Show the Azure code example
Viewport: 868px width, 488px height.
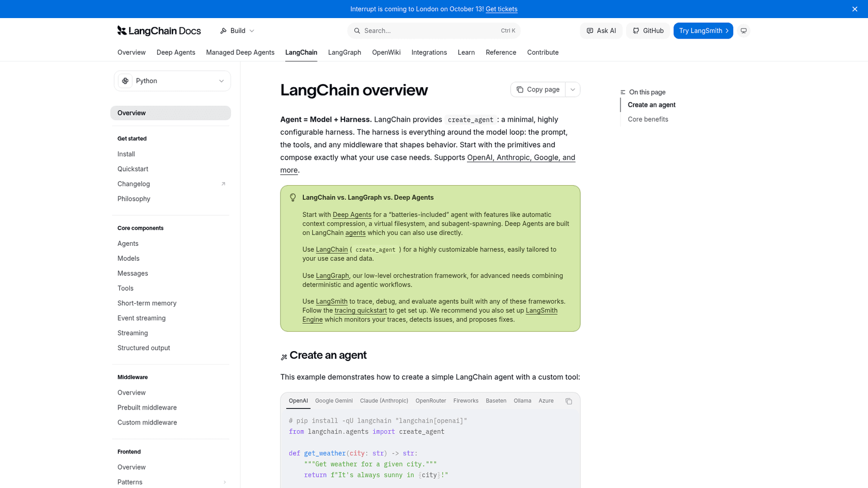pos(546,401)
